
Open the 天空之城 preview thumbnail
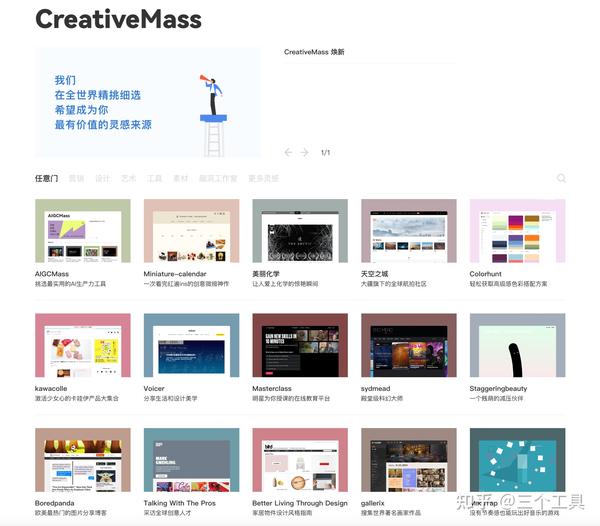409,231
